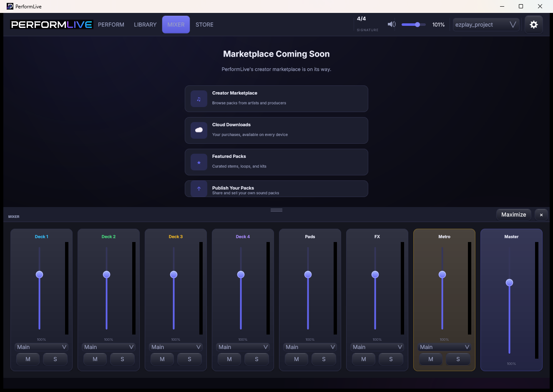Click the Pads volume fader handle
The width and height of the screenshot is (553, 392).
pos(308,275)
